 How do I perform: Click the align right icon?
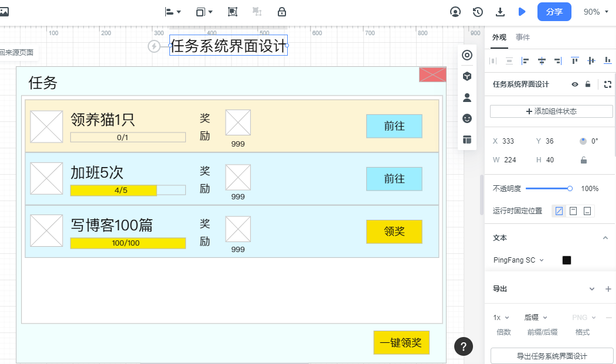[x=558, y=60]
